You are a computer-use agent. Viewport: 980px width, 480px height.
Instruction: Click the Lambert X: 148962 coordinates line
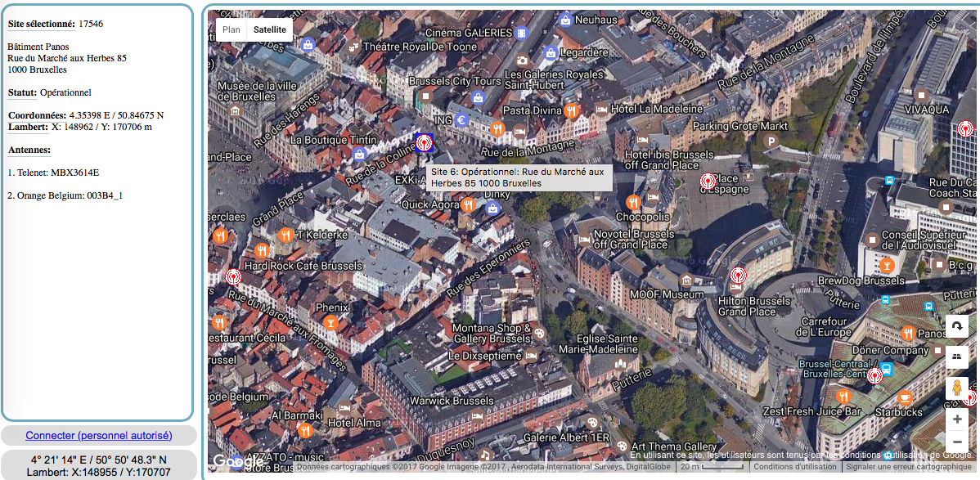(x=80, y=127)
